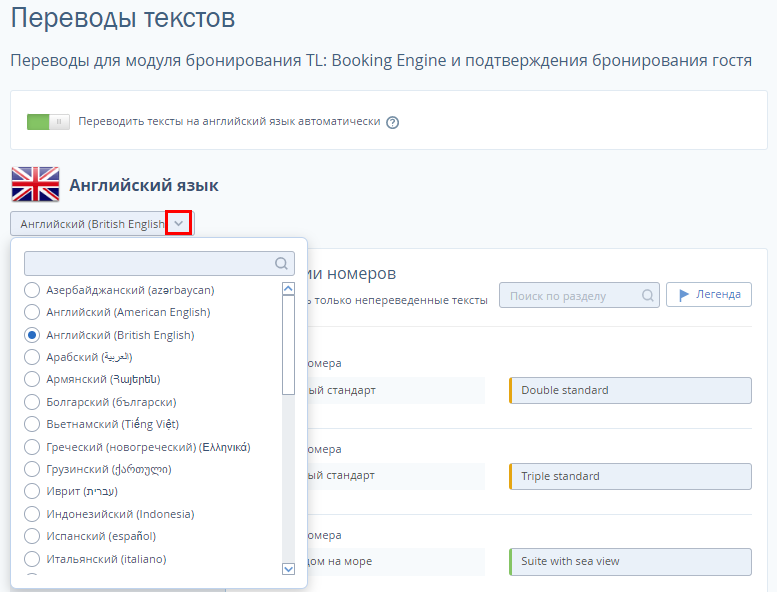This screenshot has width=777, height=592.
Task: Pick Итальянский (italiano) from the list
Action: [x=32, y=559]
